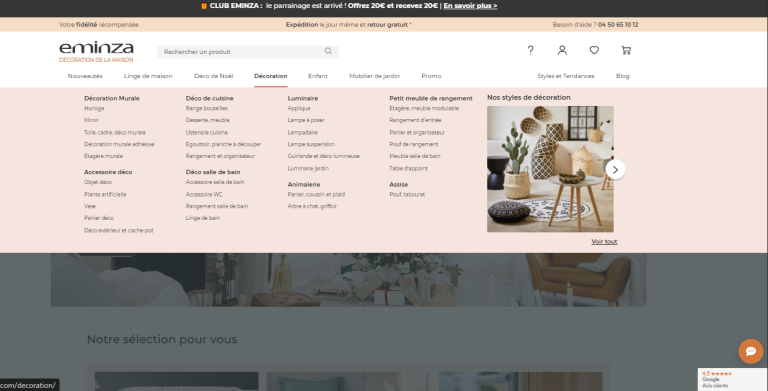Go to Styles et Tendances
Viewport: 768px width, 391px height.
(x=566, y=76)
